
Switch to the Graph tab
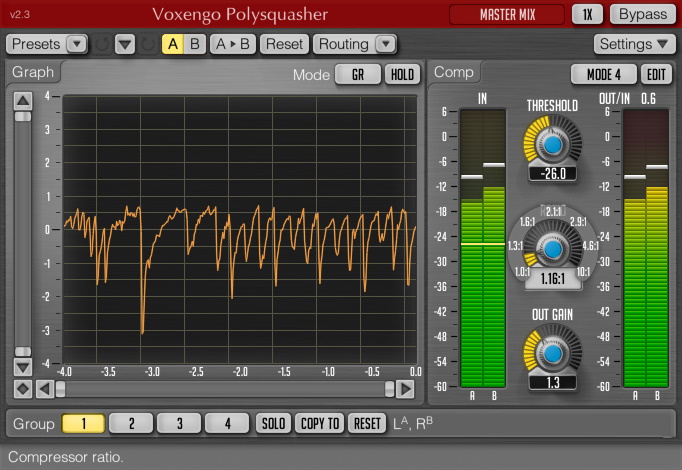[33, 72]
